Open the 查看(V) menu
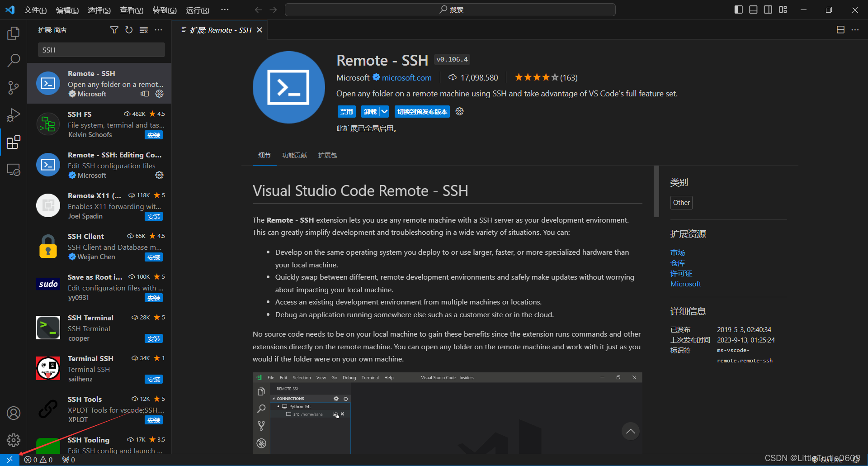Viewport: 868px width, 466px height. [132, 10]
